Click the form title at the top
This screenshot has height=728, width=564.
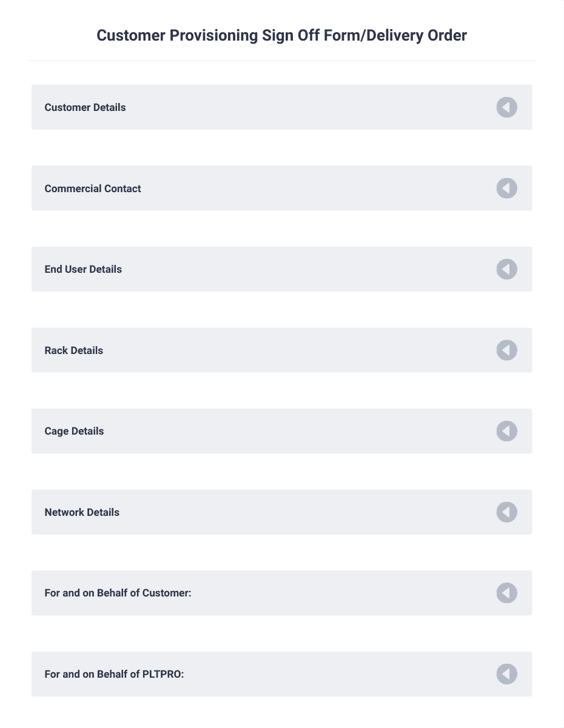pyautogui.click(x=281, y=35)
